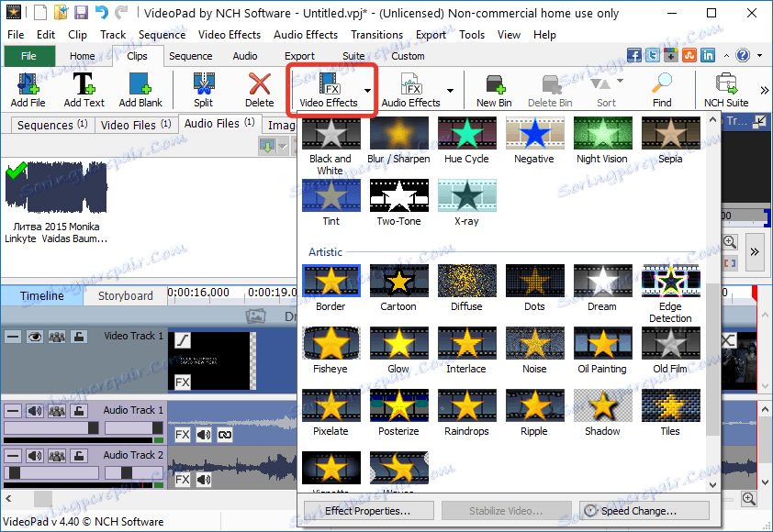
Task: Open the dropdown next to the help icon
Action: 759,56
